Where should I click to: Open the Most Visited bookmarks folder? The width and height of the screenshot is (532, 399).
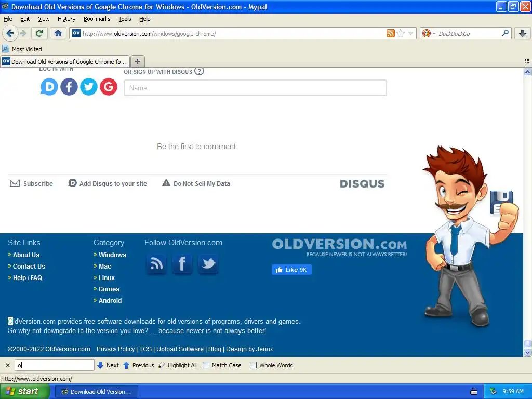[22, 49]
